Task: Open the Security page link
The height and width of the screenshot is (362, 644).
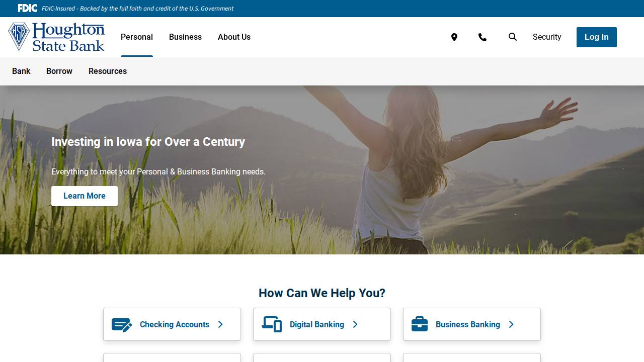Action: point(547,37)
